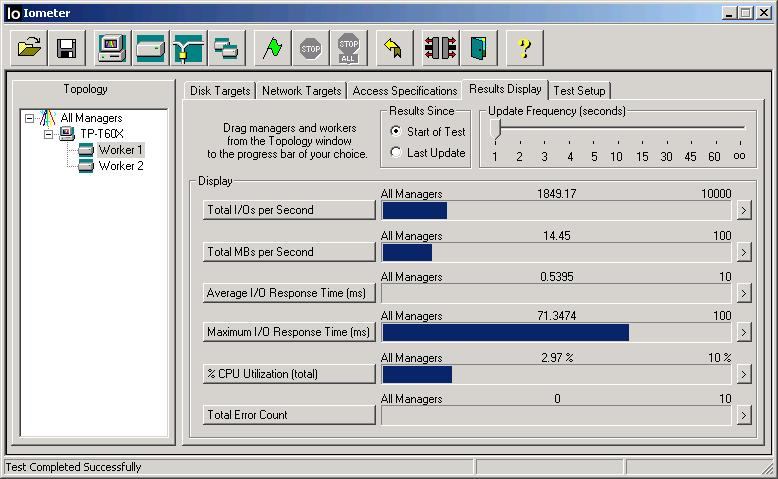Open details arrow for CPU Utilization row
The height and width of the screenshot is (479, 778).
coord(743,374)
